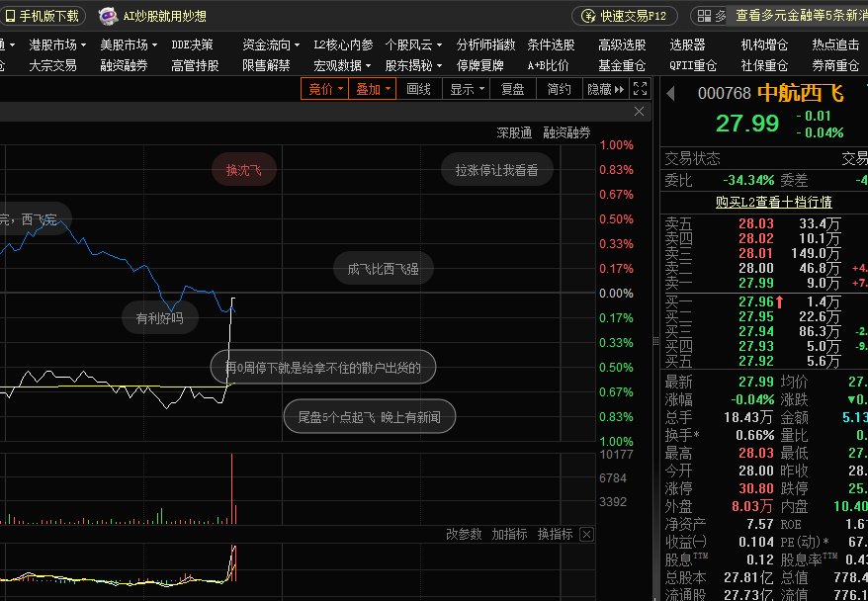Screen dimensions: 868x601
Task: Open 大宗交易 menu item
Action: (52, 66)
